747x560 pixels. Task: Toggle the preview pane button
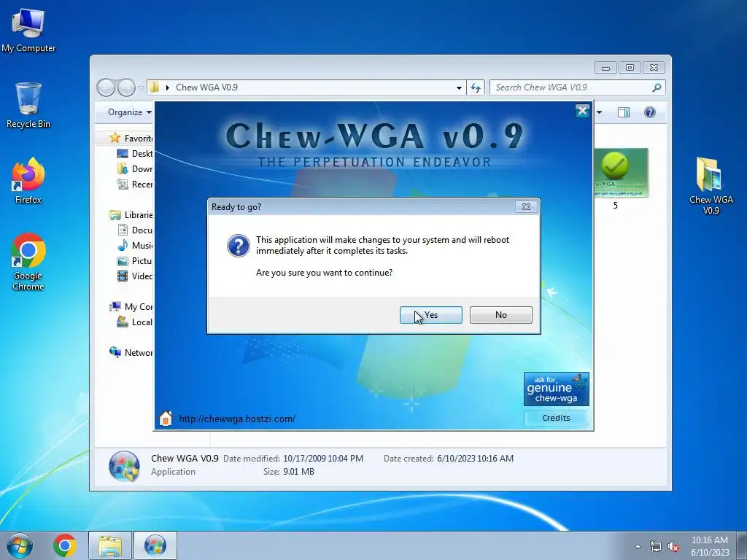(x=624, y=112)
